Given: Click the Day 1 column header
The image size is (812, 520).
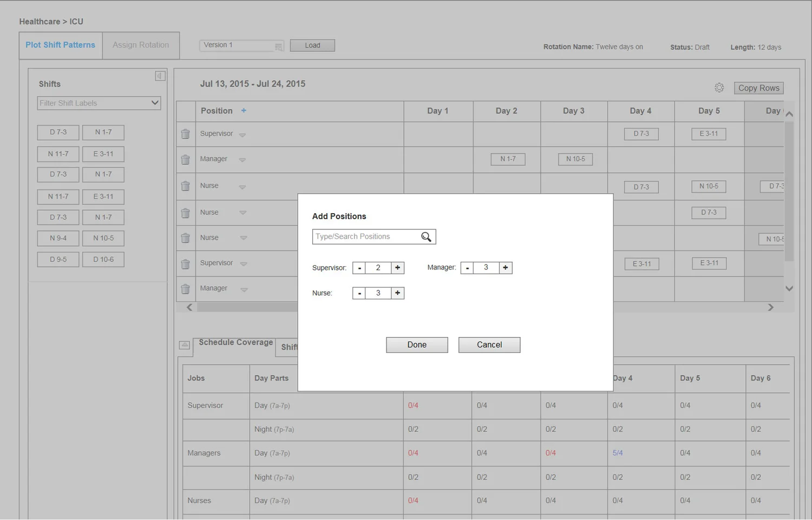Looking at the screenshot, I should pyautogui.click(x=438, y=111).
